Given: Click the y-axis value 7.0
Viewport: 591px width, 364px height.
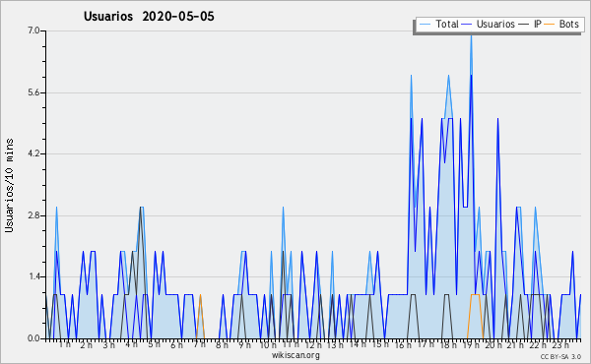Looking at the screenshot, I should pyautogui.click(x=33, y=30).
